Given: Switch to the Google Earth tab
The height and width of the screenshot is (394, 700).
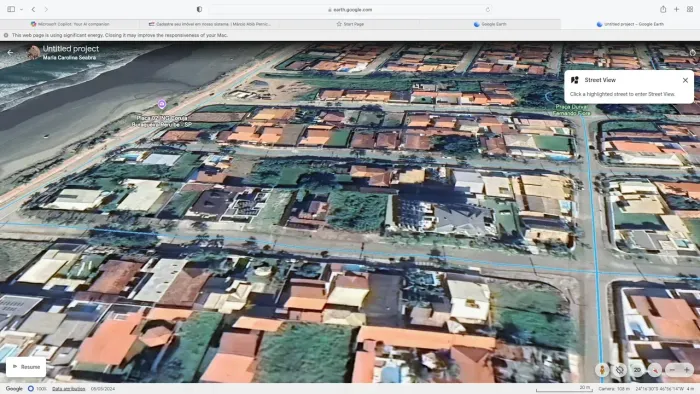Looking at the screenshot, I should (x=490, y=24).
